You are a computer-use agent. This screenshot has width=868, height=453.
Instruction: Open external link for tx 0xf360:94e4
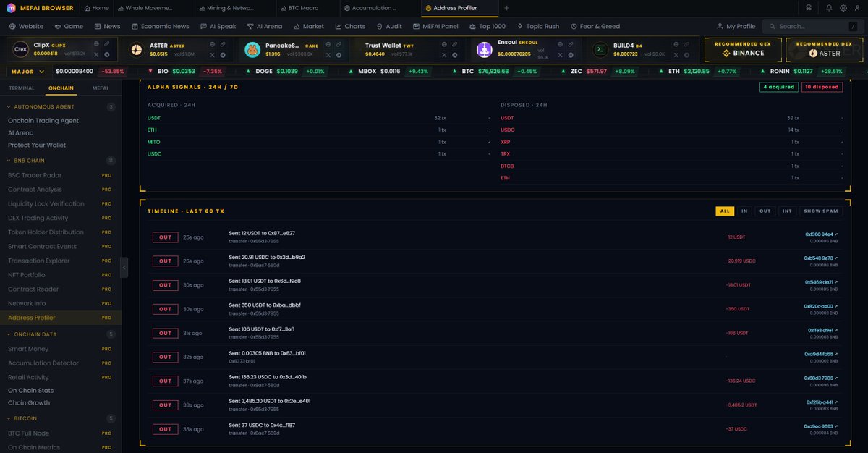836,234
